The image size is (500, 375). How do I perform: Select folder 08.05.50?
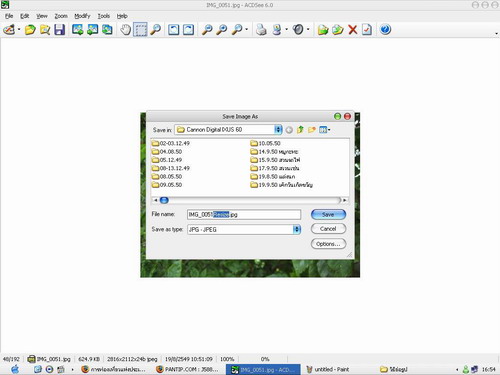(167, 177)
